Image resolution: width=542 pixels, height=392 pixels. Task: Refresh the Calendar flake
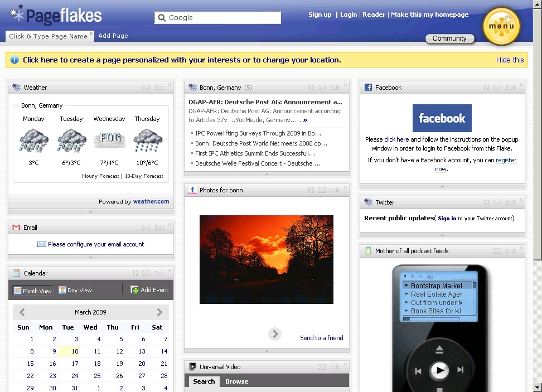(135, 273)
